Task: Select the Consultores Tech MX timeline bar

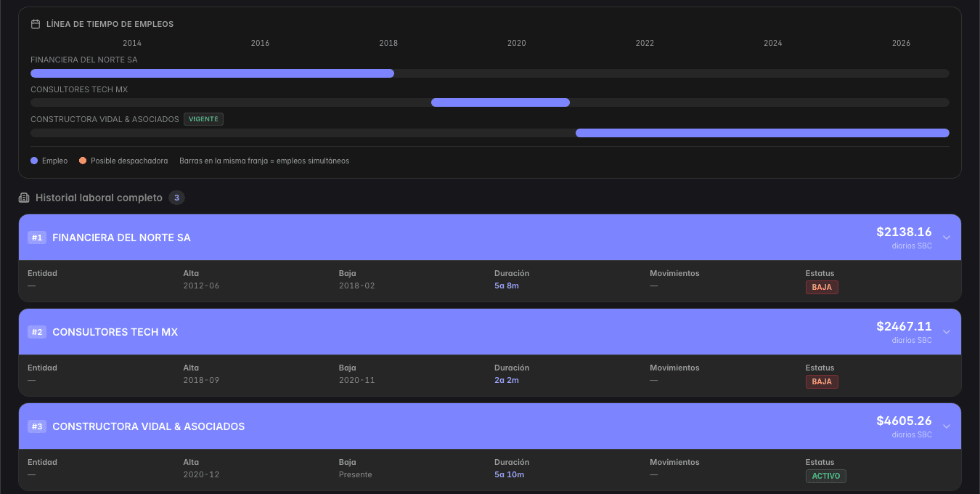Action: [500, 102]
